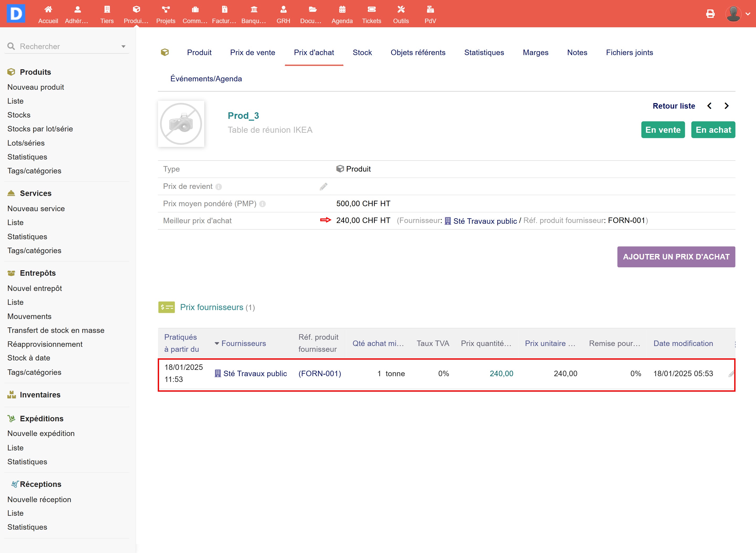Switch to the Stock tab
The width and height of the screenshot is (756, 553).
click(x=362, y=52)
